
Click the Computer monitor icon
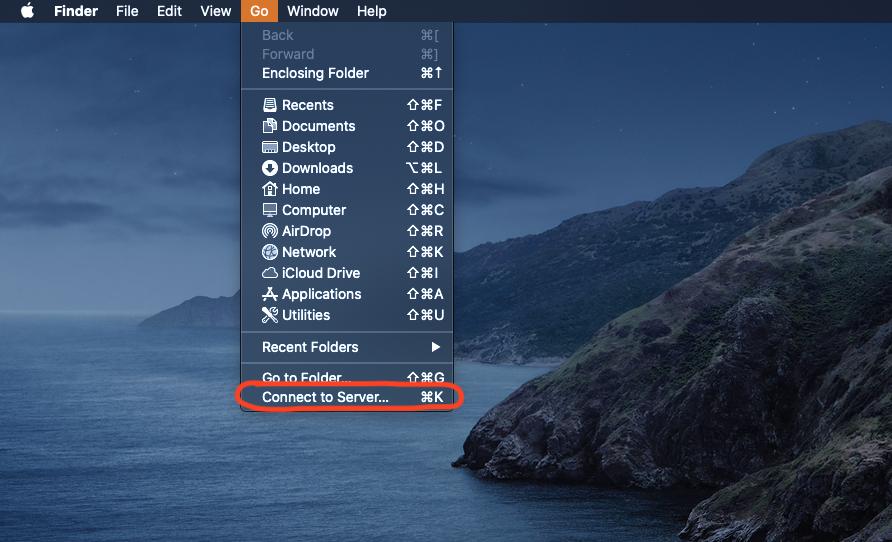pyautogui.click(x=269, y=210)
